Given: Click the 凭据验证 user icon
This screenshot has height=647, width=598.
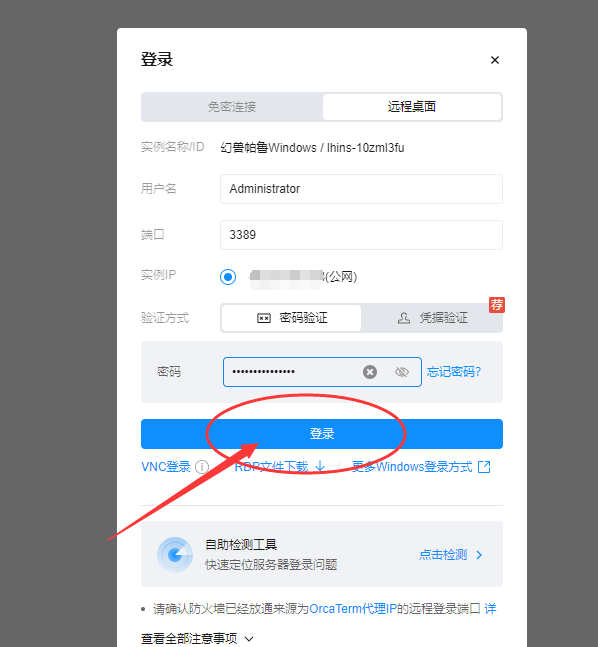Looking at the screenshot, I should click(x=404, y=318).
